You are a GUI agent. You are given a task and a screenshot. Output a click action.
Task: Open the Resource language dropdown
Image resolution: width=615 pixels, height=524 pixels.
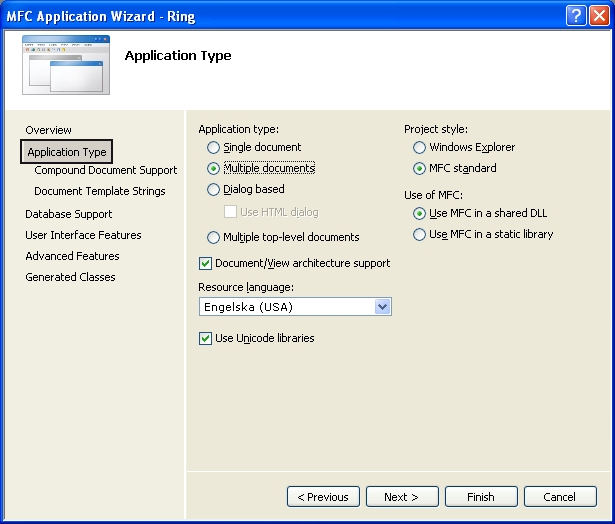[x=381, y=307]
